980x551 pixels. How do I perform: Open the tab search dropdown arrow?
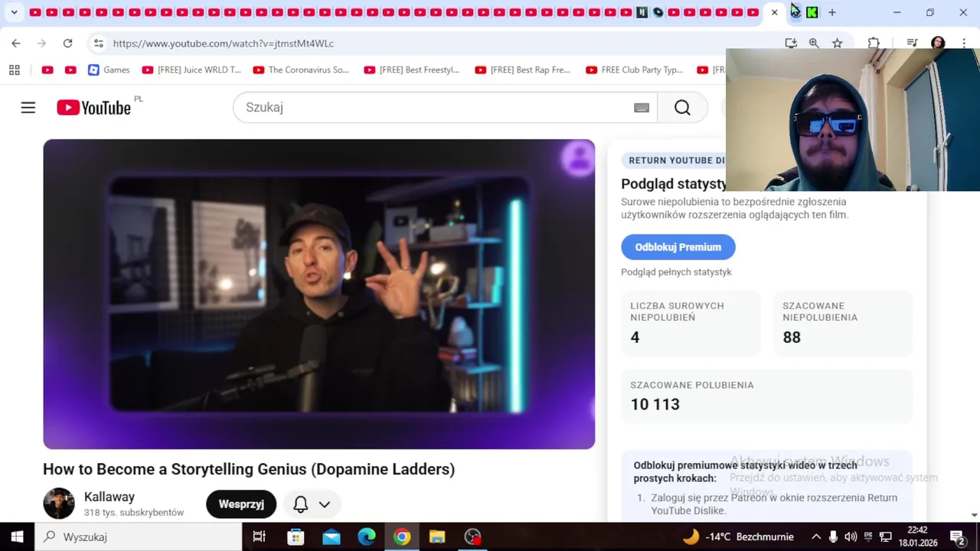click(14, 12)
